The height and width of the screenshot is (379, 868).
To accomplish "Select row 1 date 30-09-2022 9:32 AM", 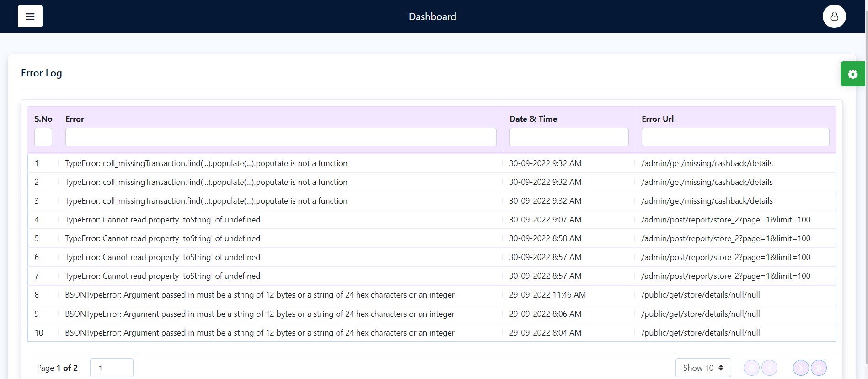I will click(545, 163).
